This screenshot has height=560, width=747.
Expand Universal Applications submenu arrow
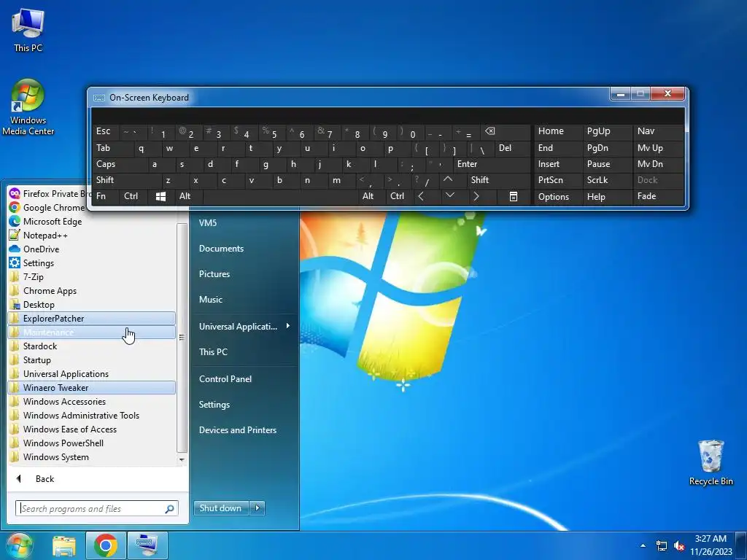coord(287,326)
